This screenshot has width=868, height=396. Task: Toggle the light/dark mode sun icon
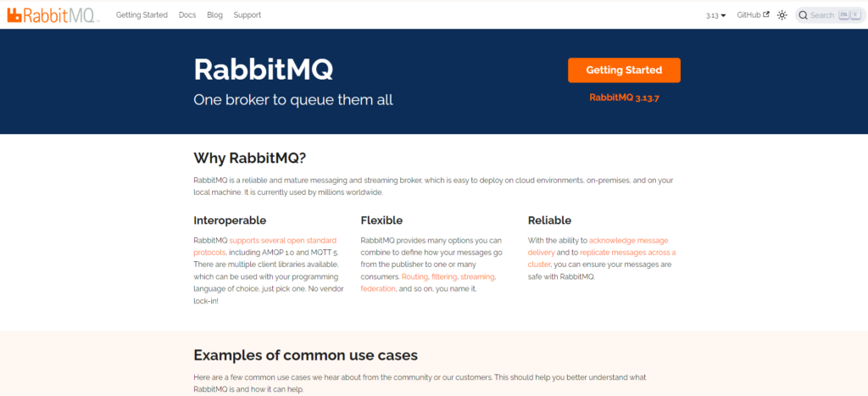[782, 15]
